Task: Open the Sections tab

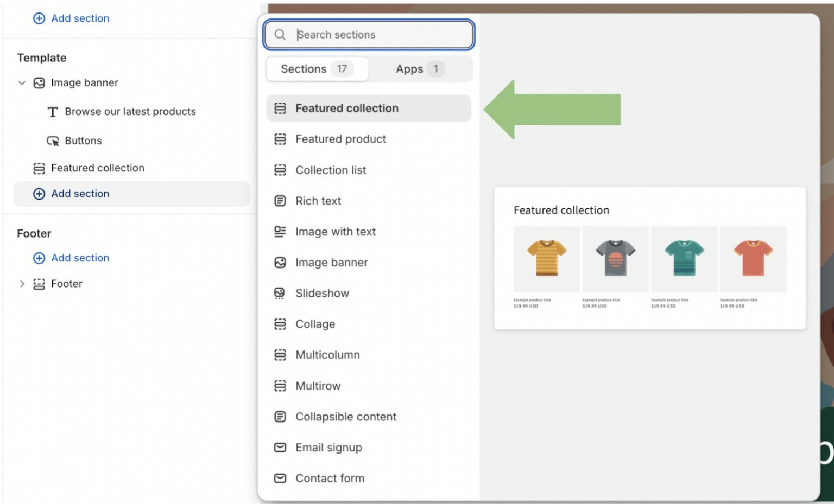Action: (317, 69)
